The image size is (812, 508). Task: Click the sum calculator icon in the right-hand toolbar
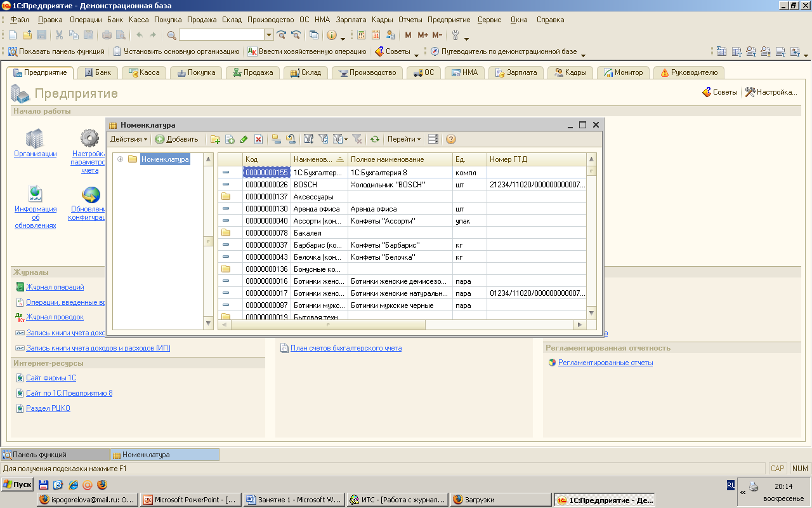click(721, 51)
